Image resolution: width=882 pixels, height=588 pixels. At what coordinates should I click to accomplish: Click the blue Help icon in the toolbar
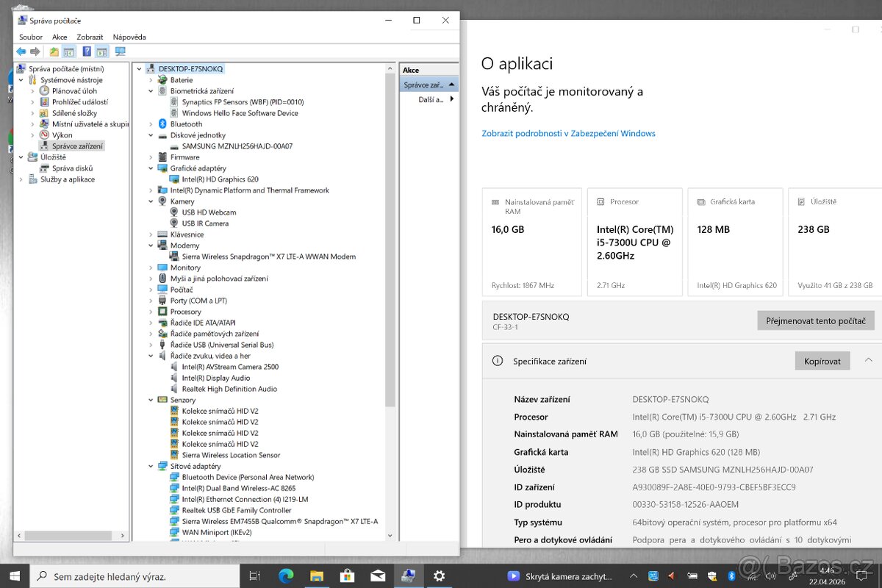87,51
